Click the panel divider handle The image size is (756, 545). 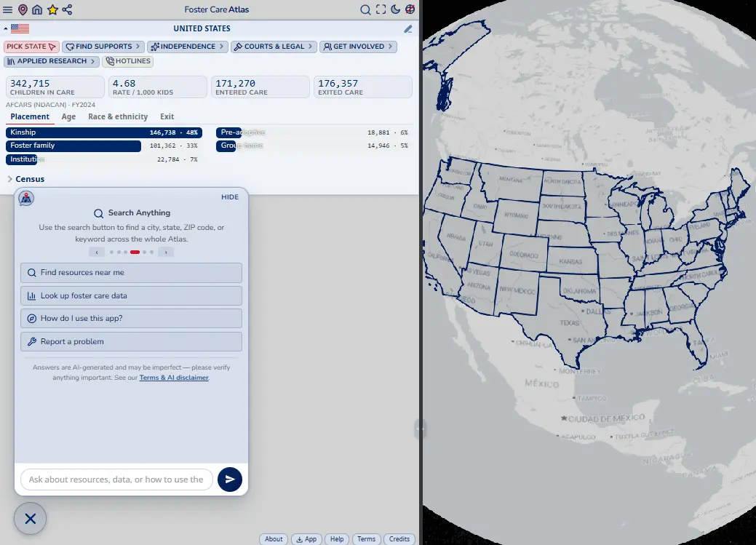click(x=420, y=429)
